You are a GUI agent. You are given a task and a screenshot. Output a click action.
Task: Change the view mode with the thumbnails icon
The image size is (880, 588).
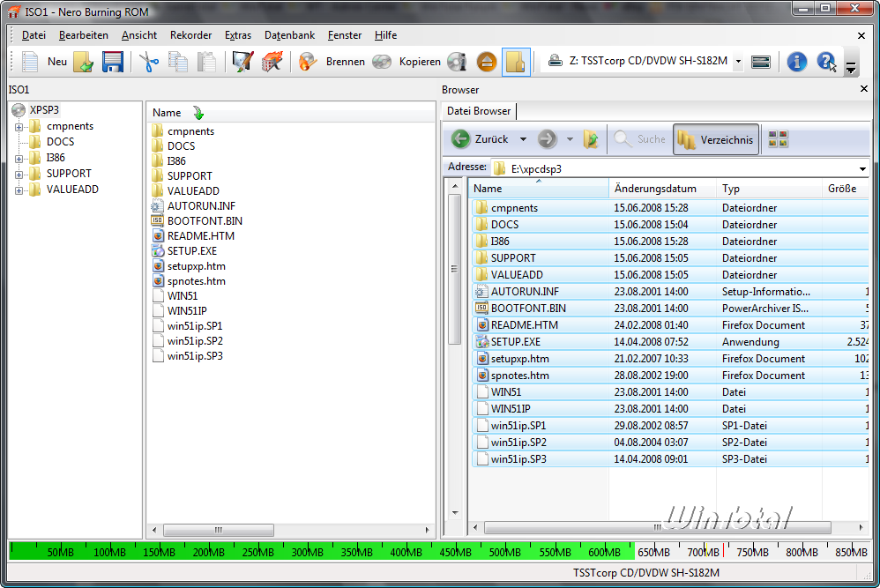[778, 139]
